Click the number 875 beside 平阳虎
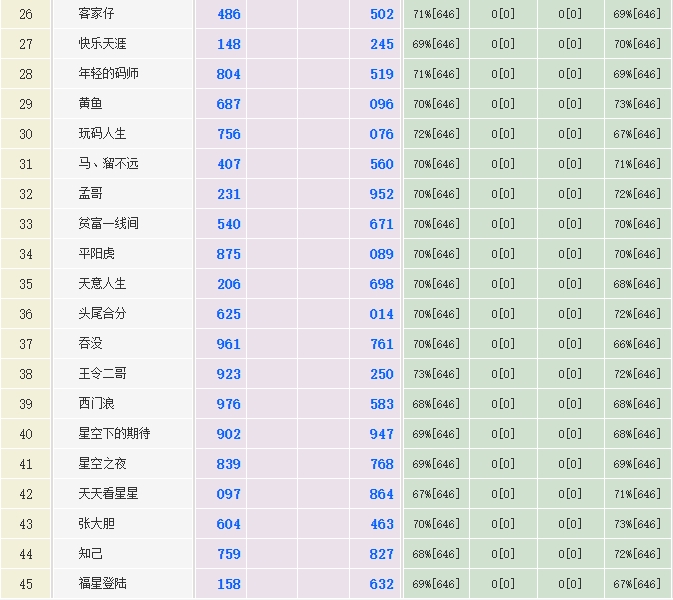The height and width of the screenshot is (600, 673). 228,254
